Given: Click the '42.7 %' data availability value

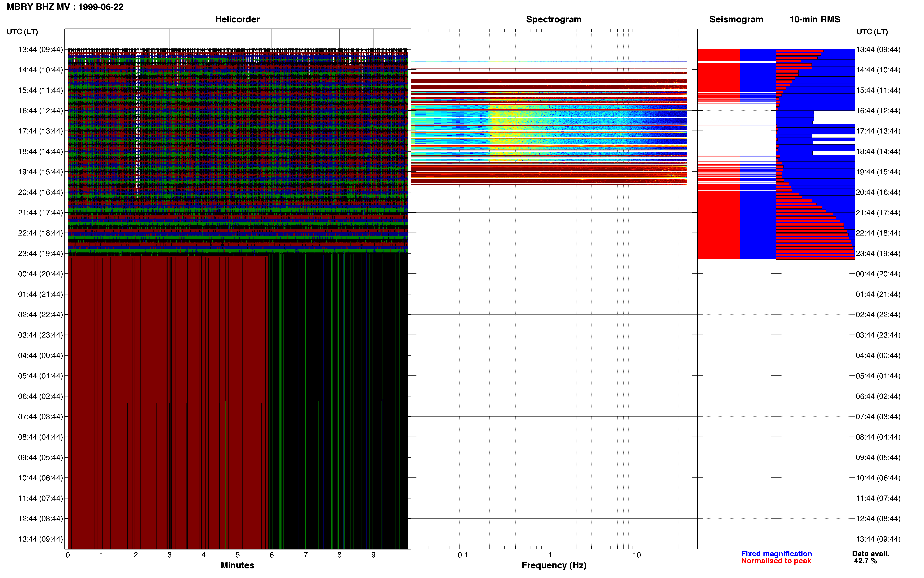Looking at the screenshot, I should [x=865, y=561].
